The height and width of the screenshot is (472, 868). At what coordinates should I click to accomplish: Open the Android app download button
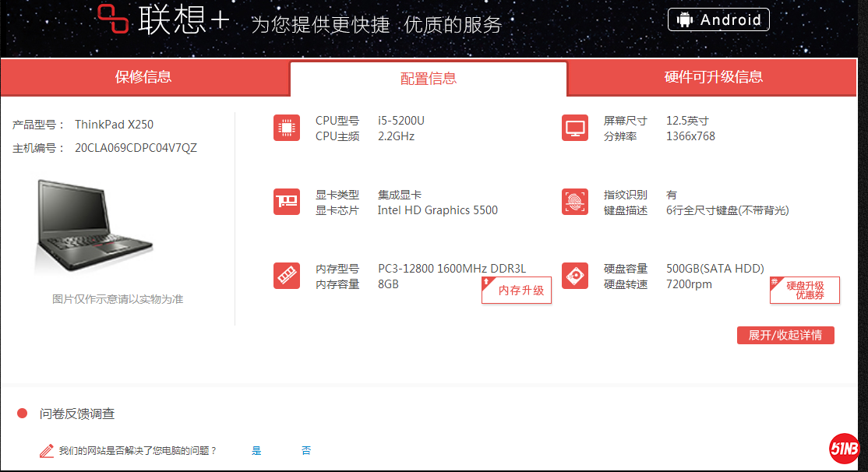tap(718, 19)
